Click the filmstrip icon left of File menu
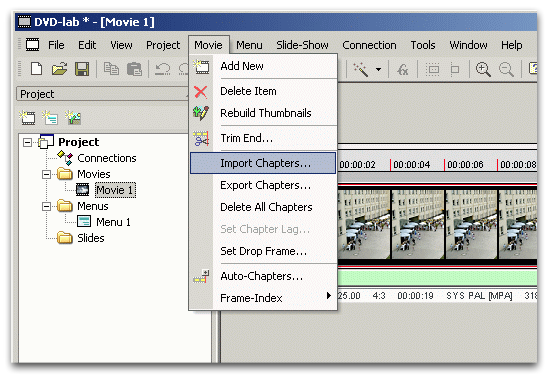Screen dimensions: 550x380 [x=33, y=45]
